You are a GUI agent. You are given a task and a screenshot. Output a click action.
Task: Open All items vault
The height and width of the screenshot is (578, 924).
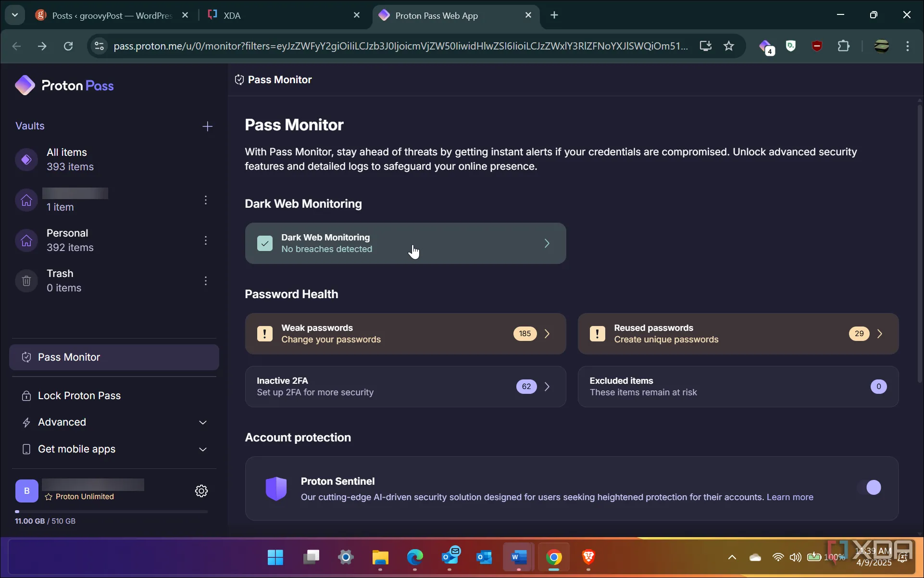coord(114,159)
